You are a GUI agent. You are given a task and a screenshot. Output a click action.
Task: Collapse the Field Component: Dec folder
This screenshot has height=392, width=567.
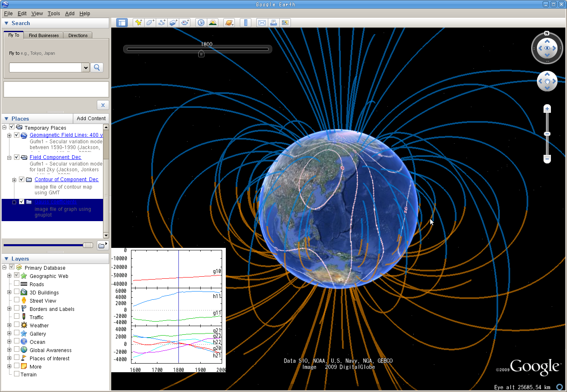click(9, 157)
